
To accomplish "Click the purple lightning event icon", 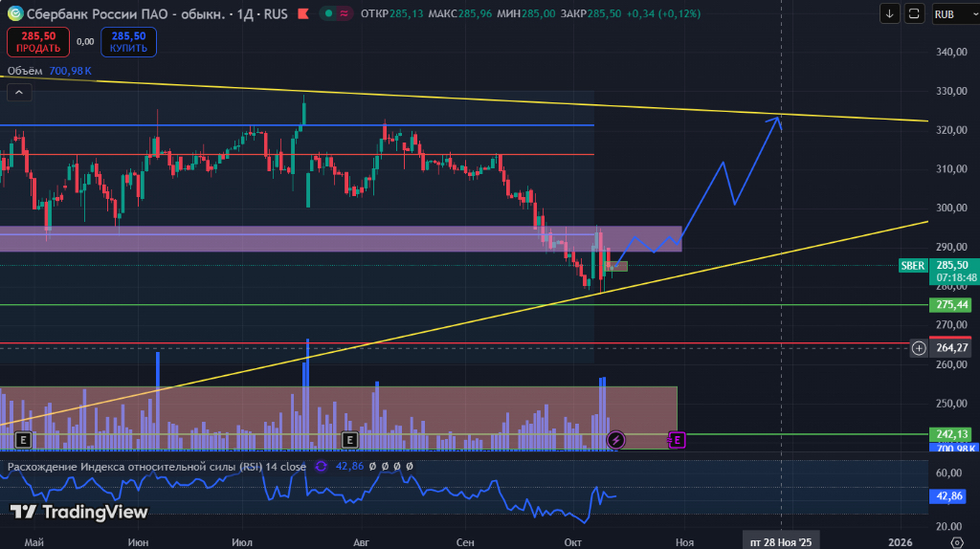I will tap(616, 440).
